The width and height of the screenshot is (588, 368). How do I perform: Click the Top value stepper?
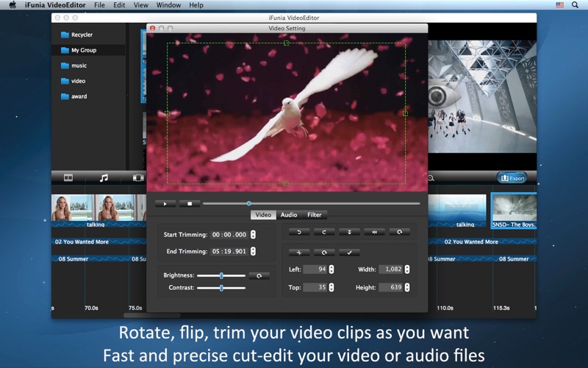click(x=331, y=287)
